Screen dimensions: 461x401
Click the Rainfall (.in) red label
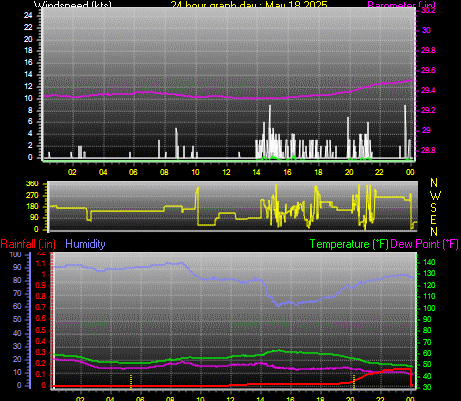(x=28, y=244)
